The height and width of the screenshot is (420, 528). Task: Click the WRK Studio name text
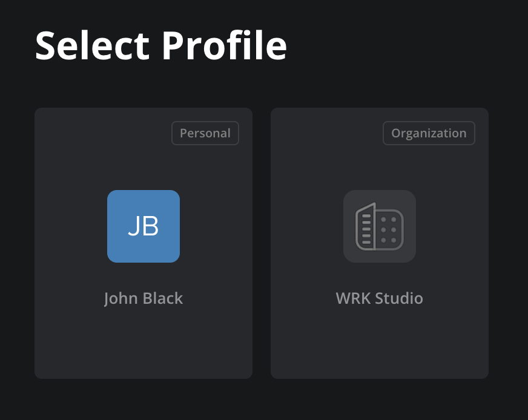(379, 298)
